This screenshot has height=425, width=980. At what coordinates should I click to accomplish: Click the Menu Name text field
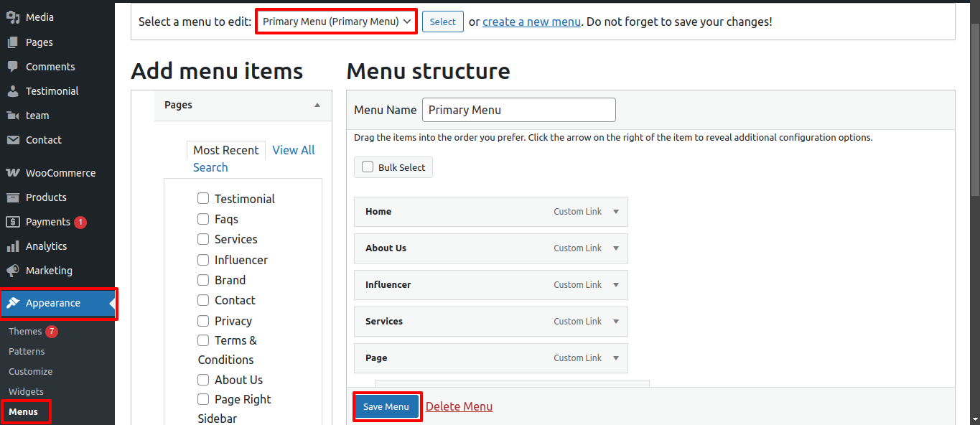[x=518, y=110]
